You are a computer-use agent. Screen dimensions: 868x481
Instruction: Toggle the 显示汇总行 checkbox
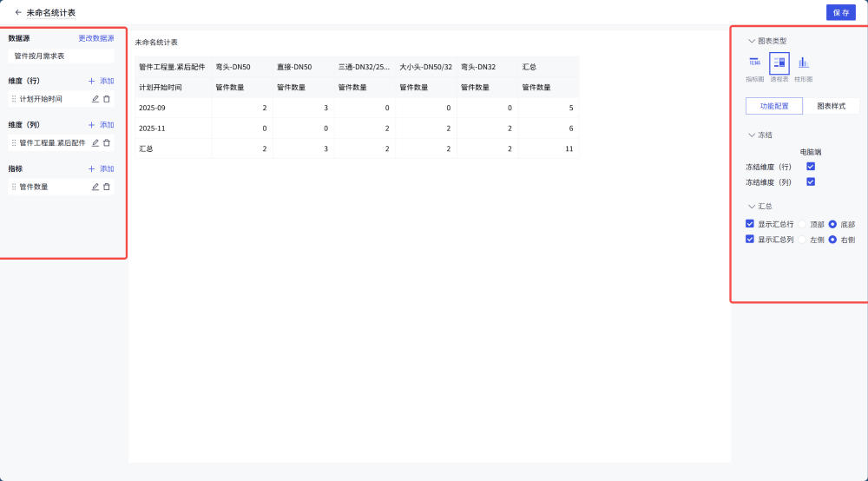750,224
